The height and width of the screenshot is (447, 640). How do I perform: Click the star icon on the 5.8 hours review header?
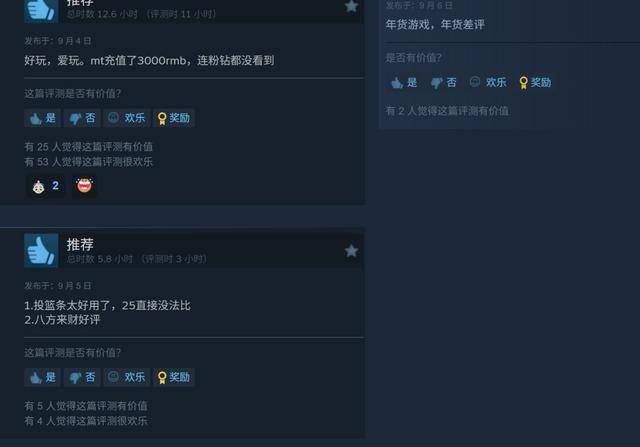(351, 251)
